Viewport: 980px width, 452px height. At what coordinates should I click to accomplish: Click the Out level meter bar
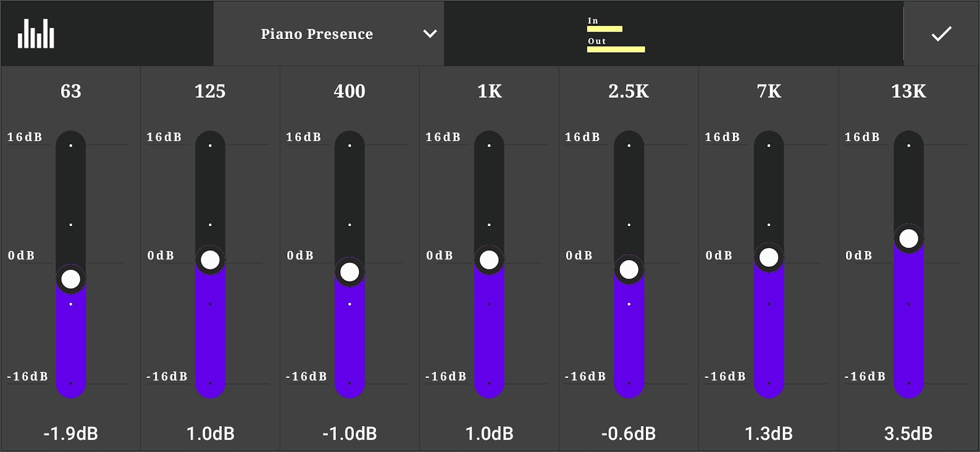pos(616,49)
